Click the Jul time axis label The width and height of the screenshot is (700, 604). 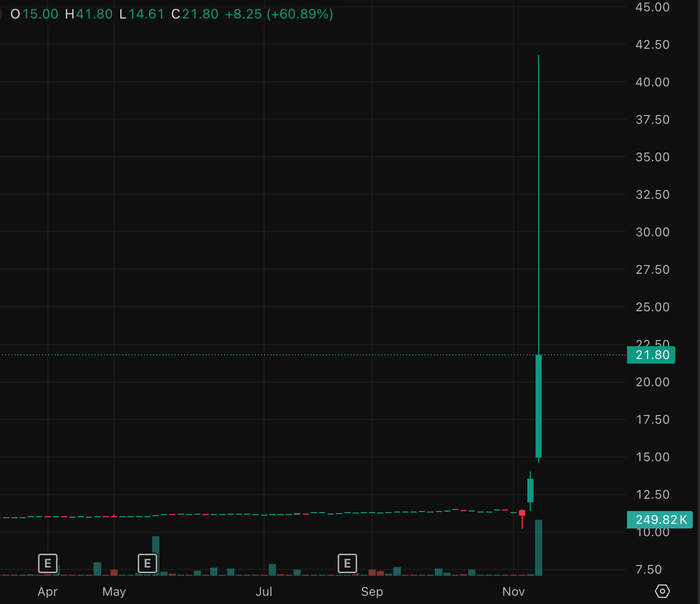click(264, 592)
